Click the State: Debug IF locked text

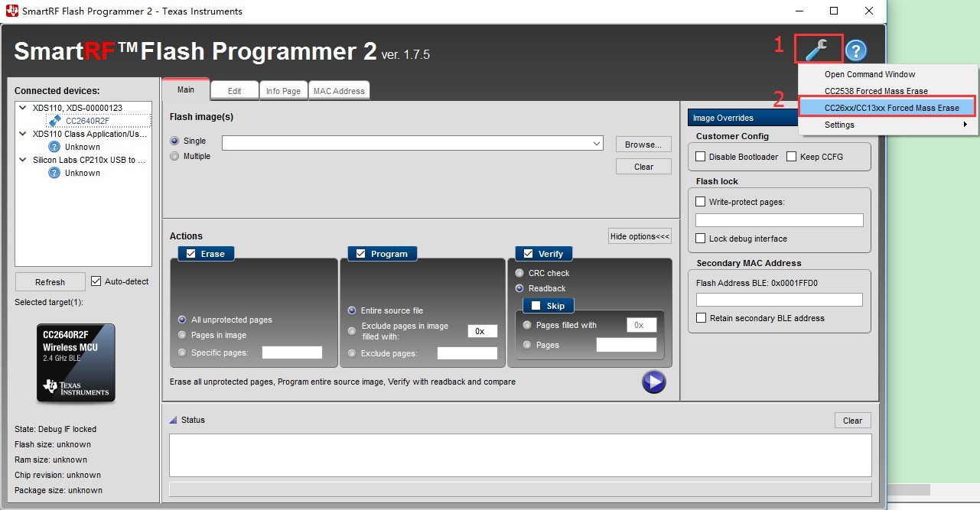click(x=56, y=429)
